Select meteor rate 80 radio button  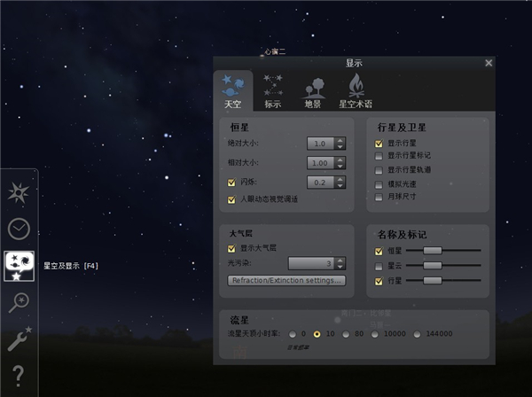(x=346, y=334)
